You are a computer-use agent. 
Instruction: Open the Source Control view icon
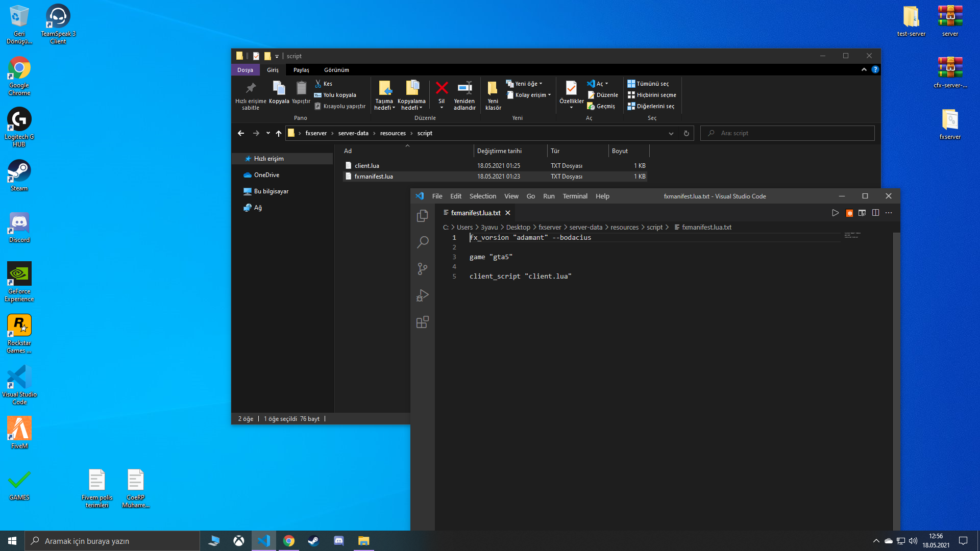pos(422,269)
